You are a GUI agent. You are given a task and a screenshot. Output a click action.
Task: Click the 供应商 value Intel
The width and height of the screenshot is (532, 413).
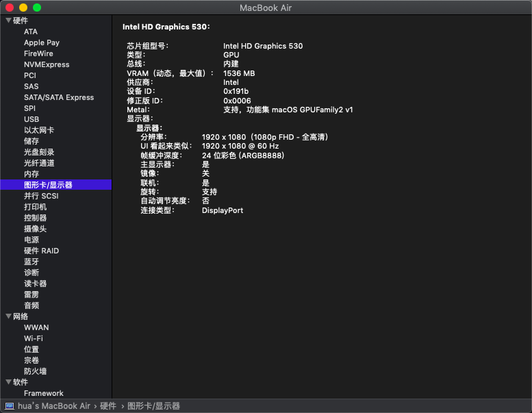231,82
